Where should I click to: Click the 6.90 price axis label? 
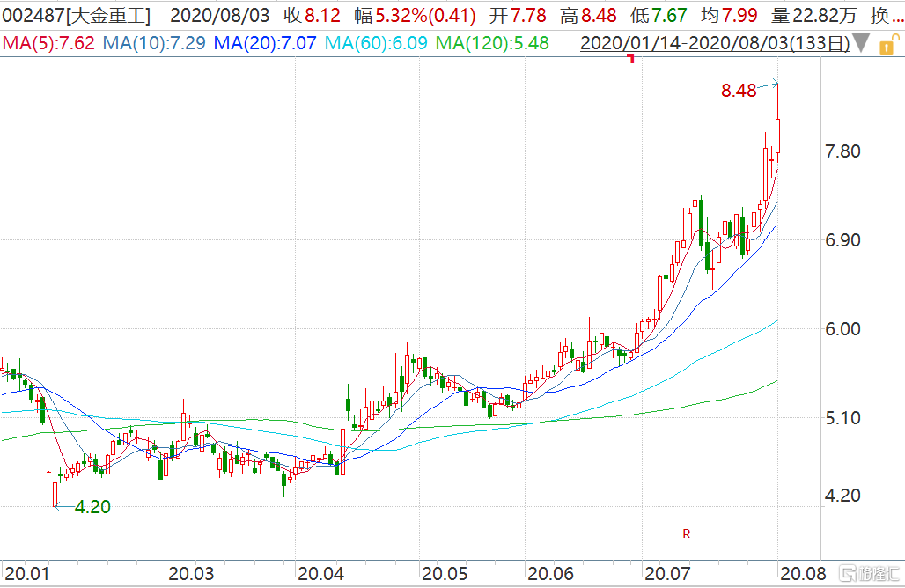pyautogui.click(x=842, y=240)
